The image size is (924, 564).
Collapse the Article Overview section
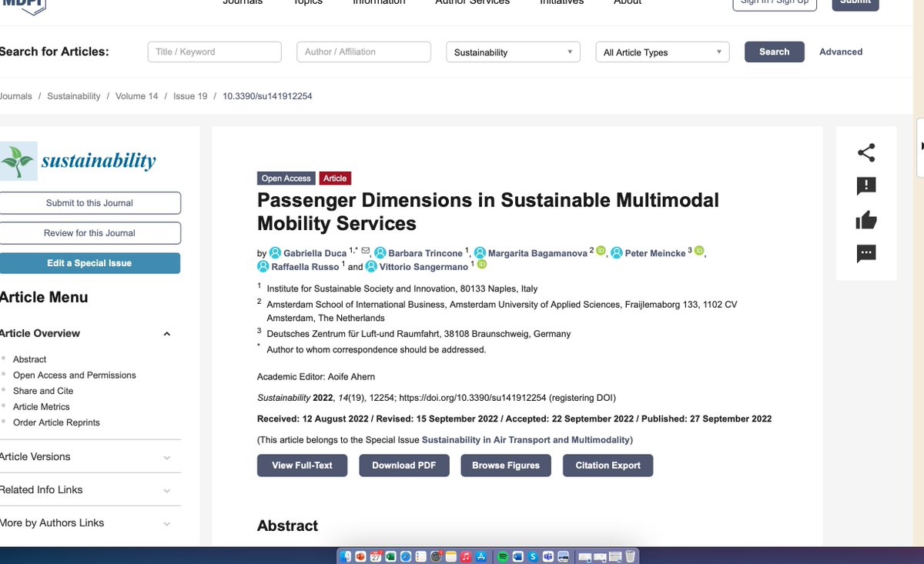(x=167, y=334)
